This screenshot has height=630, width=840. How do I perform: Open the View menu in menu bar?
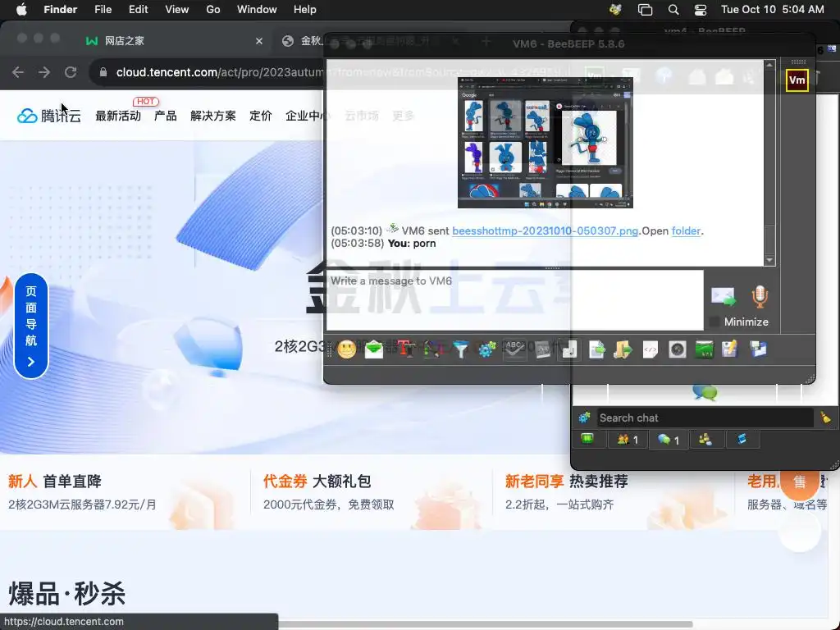(x=177, y=10)
